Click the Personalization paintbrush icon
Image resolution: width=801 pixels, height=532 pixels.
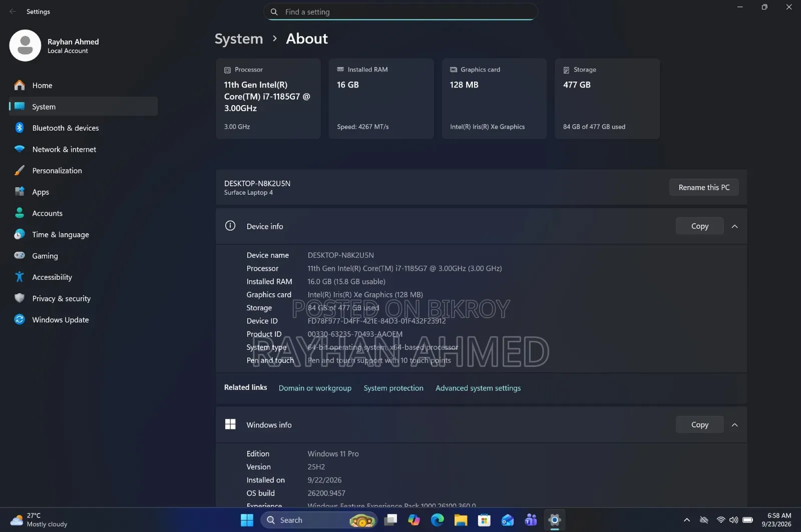[20, 171]
